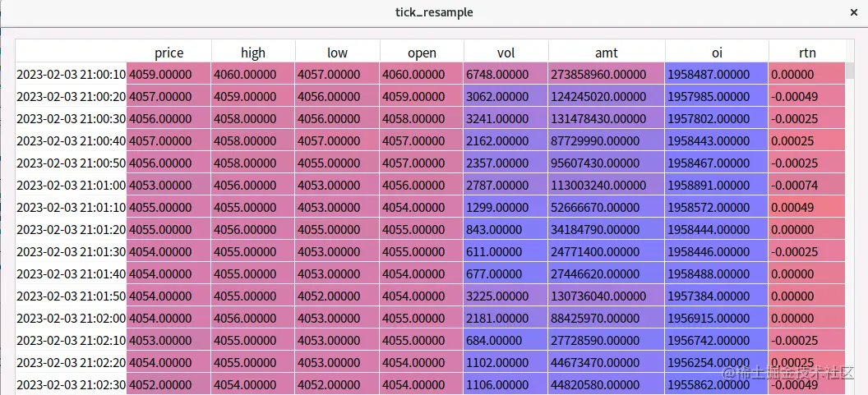Click vol cell 684.00000

(506, 340)
